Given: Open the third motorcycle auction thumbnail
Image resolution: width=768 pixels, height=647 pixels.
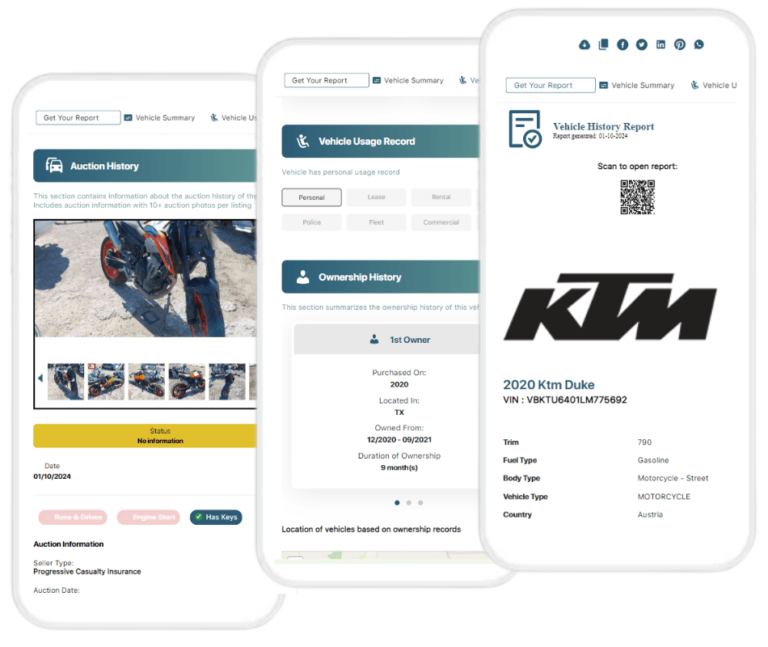Looking at the screenshot, I should click(x=146, y=381).
